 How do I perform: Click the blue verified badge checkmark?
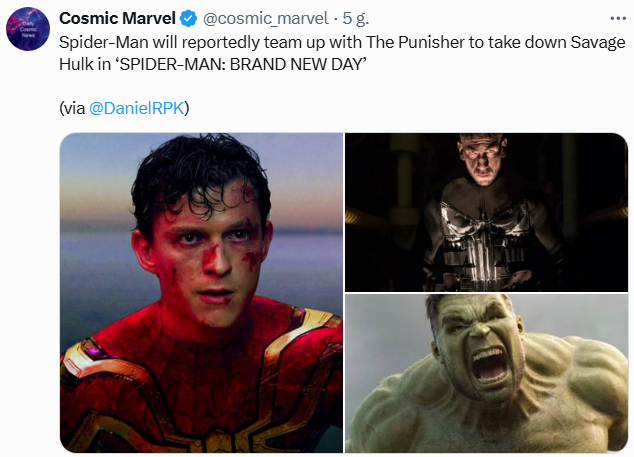188,19
